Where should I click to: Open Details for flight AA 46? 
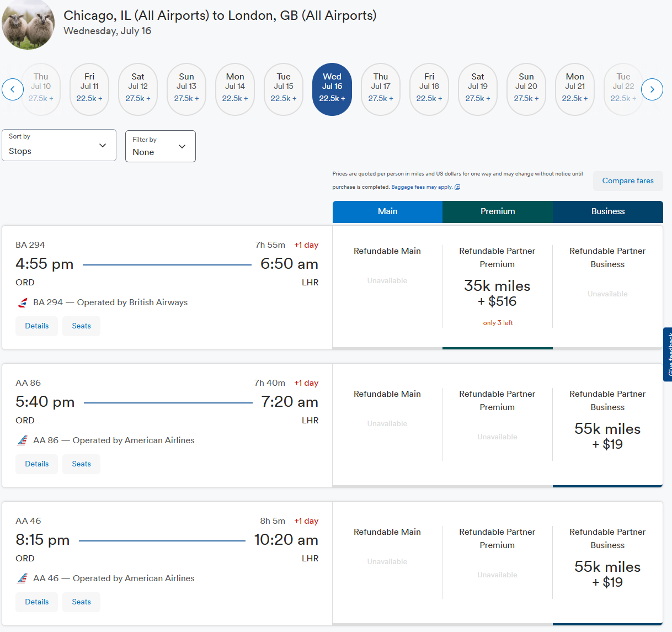click(37, 602)
